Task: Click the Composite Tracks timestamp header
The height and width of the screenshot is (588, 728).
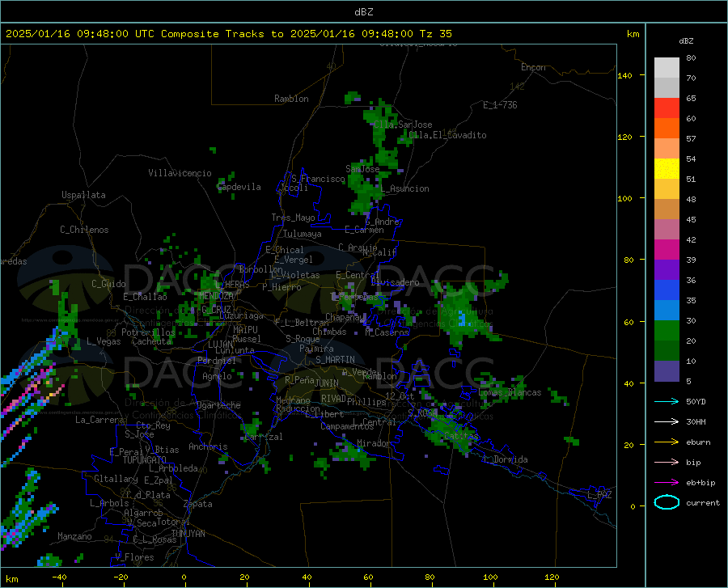Action: point(229,34)
